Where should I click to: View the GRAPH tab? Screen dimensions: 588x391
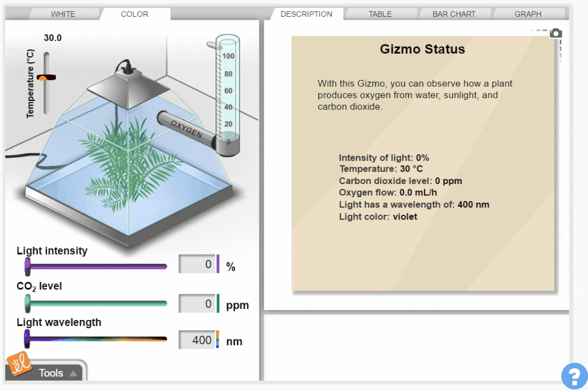528,14
